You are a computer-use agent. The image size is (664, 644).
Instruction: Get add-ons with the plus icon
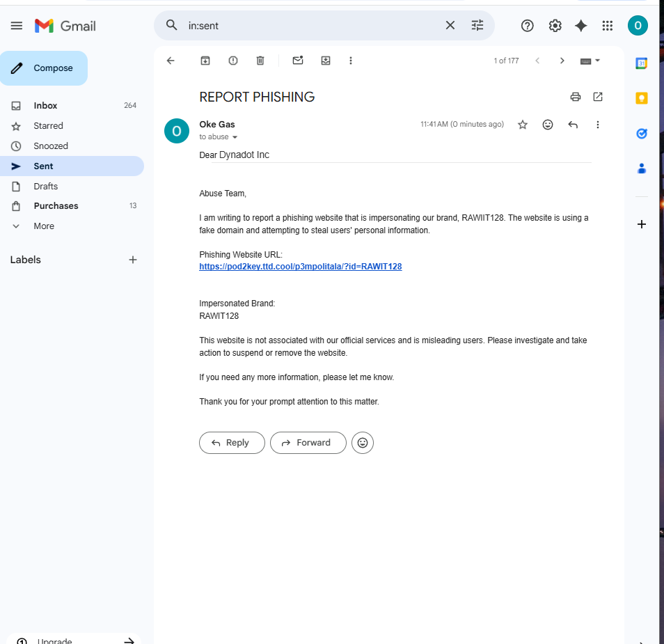(642, 224)
